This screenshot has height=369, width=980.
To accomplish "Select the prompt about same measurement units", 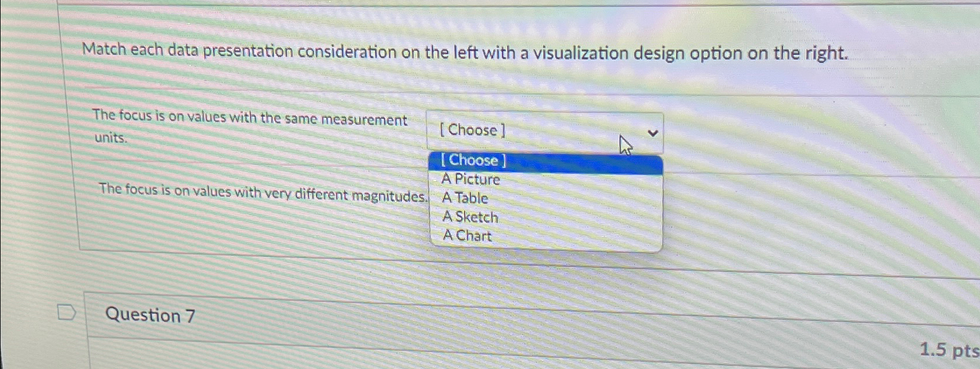I will coord(250,128).
